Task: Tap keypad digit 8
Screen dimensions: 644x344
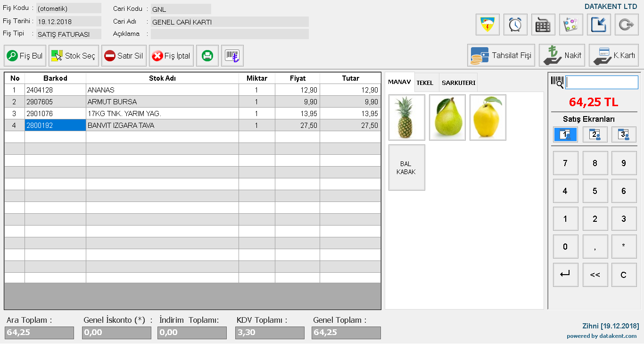Action: point(595,163)
